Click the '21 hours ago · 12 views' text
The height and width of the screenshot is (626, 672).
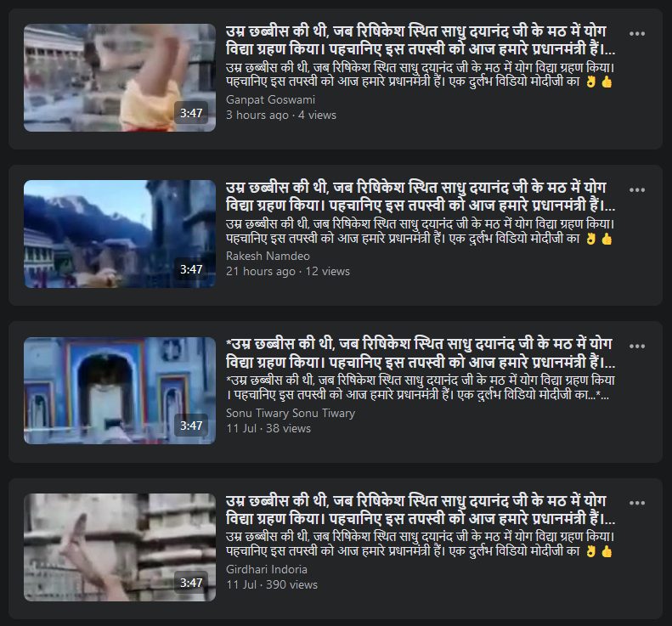point(288,271)
